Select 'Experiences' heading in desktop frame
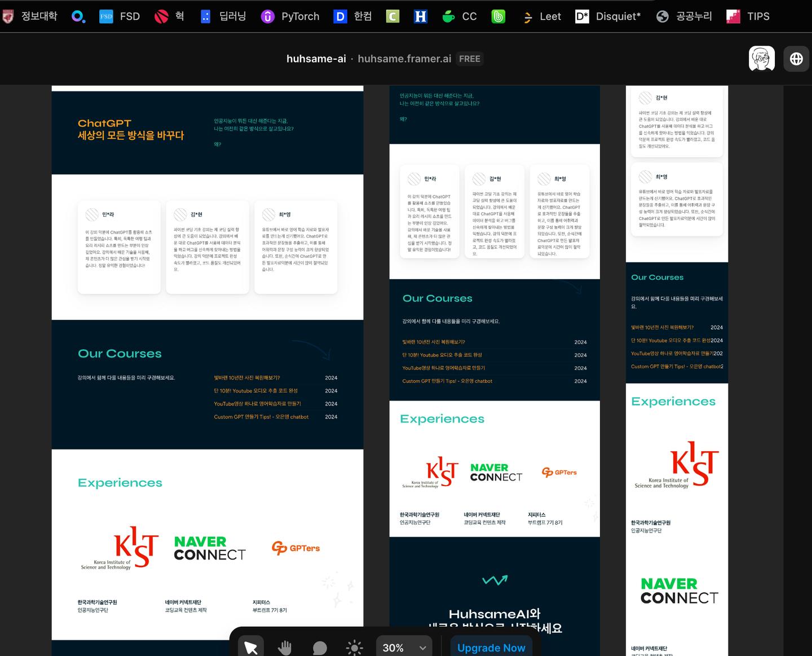This screenshot has width=812, height=656. coord(120,483)
